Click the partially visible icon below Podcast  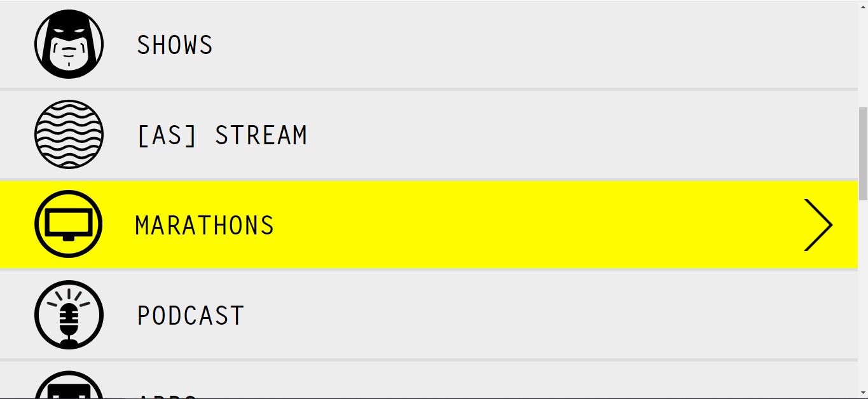(69, 384)
